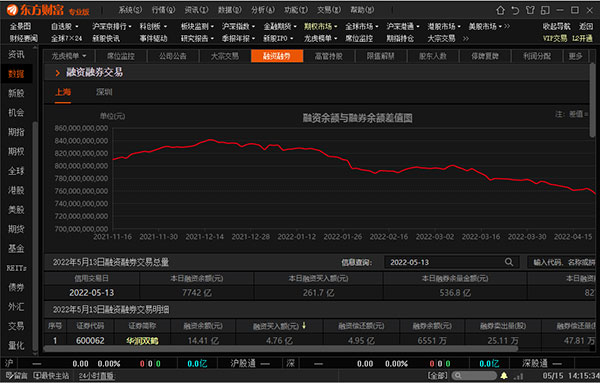Select 期权 in the left sidebar
Viewport: 600px width, 383px height.
point(16,152)
